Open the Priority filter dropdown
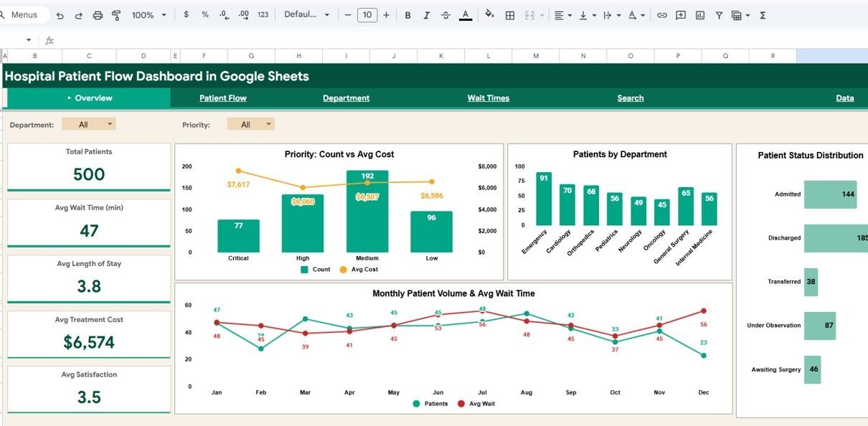This screenshot has width=868, height=426. tap(251, 124)
